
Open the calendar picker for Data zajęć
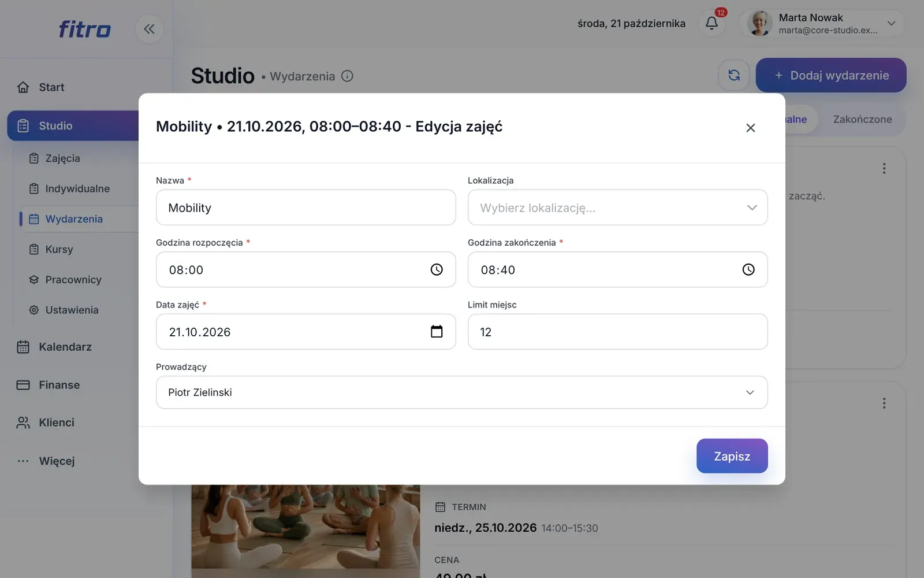pos(437,331)
